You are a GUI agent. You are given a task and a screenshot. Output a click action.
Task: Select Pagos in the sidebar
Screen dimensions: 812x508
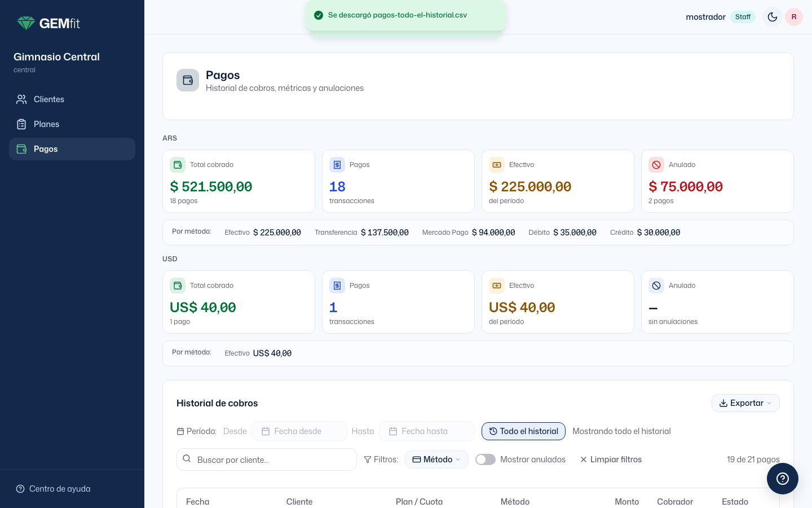pyautogui.click(x=72, y=149)
